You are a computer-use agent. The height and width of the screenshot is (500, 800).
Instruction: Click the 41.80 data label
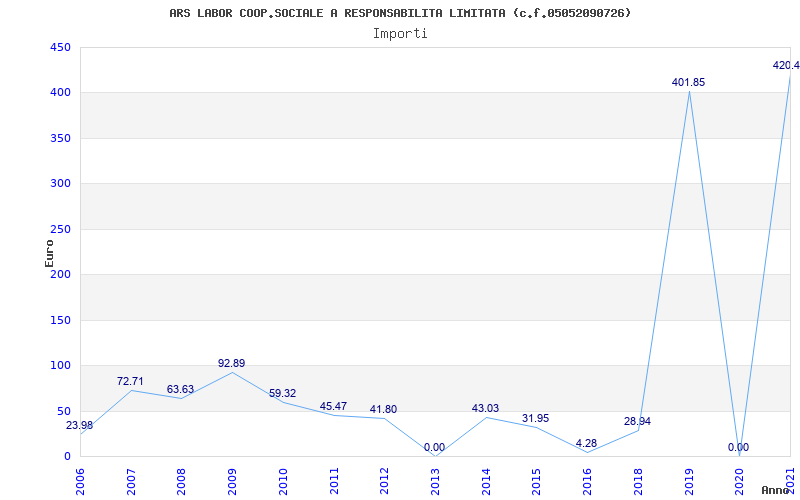pos(383,409)
